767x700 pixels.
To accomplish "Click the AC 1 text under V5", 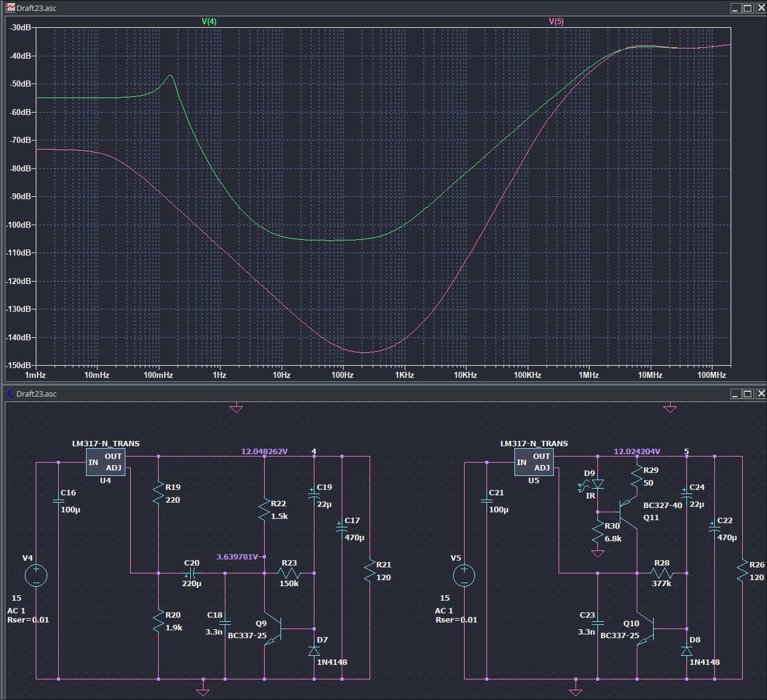I will (444, 610).
